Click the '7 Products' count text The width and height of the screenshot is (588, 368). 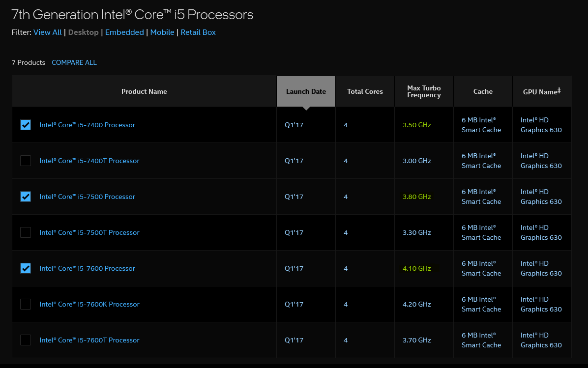click(28, 62)
